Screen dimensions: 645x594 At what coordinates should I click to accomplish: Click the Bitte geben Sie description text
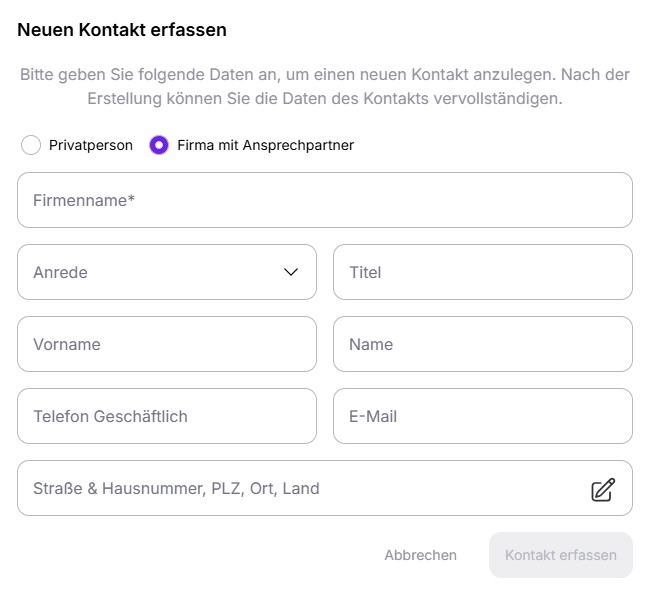point(325,86)
